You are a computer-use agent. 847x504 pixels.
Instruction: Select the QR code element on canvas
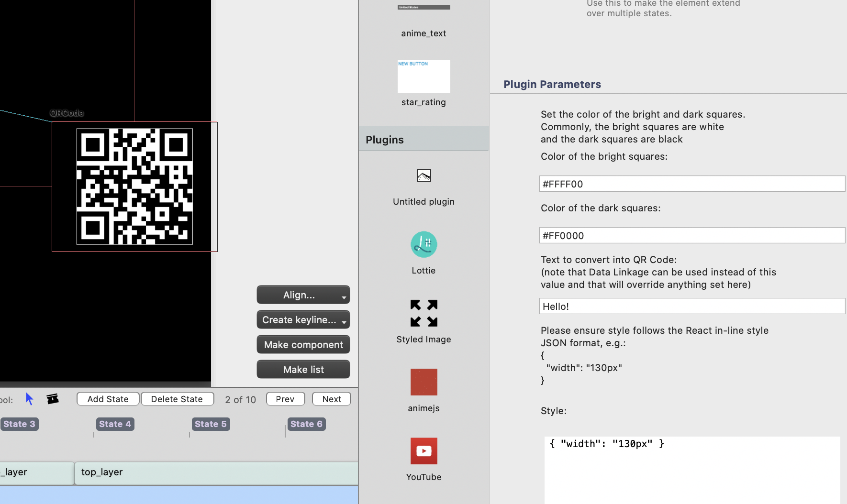click(x=134, y=186)
